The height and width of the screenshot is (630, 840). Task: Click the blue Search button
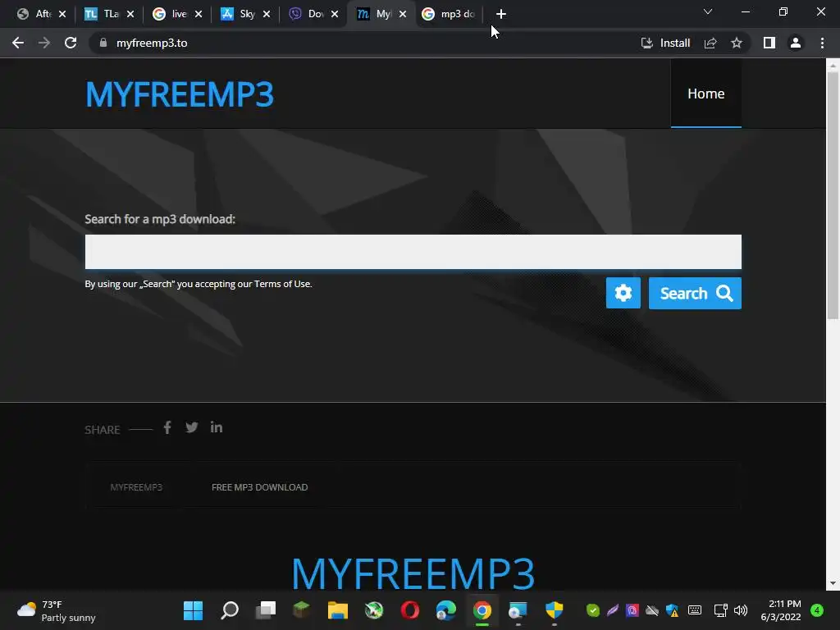[x=695, y=293]
